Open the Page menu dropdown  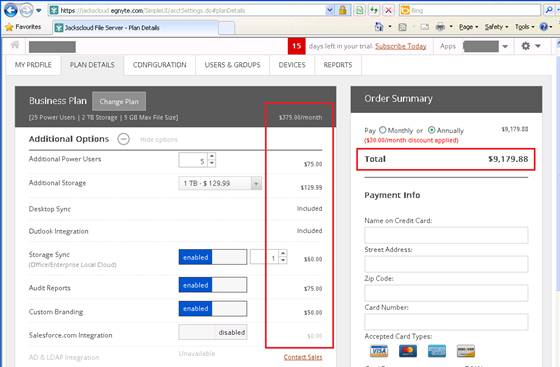(468, 27)
